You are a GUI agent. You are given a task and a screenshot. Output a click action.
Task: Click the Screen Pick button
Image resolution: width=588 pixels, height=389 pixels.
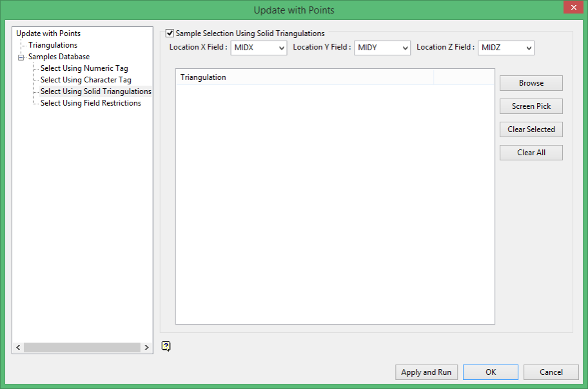(531, 106)
